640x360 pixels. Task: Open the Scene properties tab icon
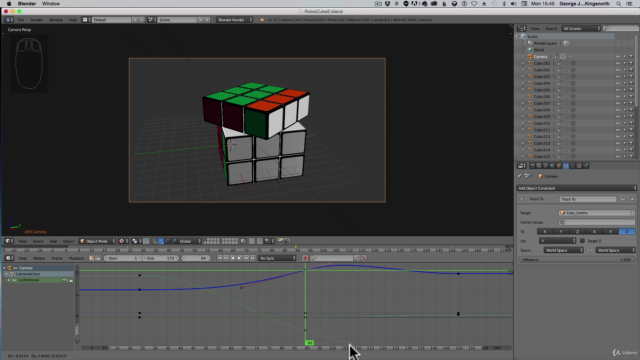(545, 166)
